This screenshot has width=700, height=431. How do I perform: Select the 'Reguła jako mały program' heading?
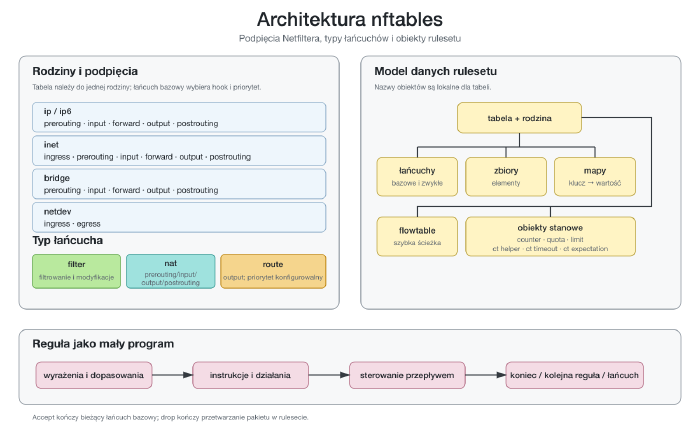click(x=103, y=344)
